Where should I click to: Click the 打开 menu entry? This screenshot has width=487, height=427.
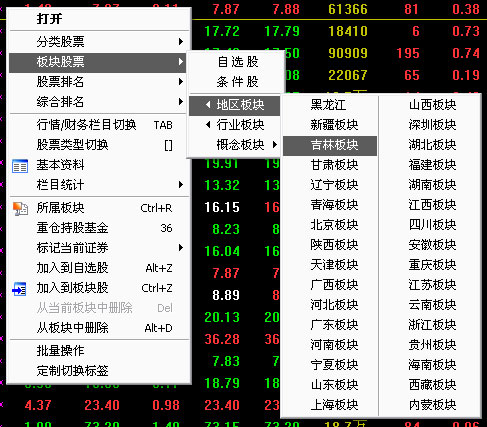[49, 18]
